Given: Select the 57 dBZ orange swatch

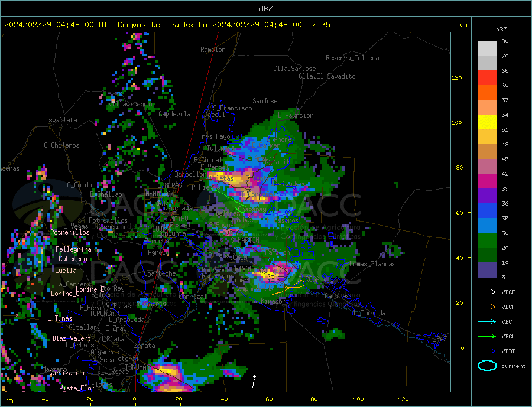Looking at the screenshot, I should [487, 93].
